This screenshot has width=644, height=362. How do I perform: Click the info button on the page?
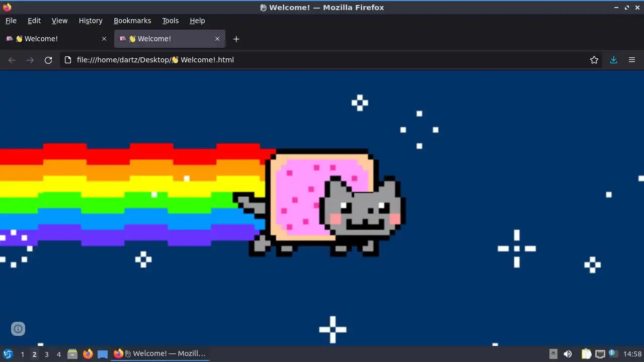18,329
